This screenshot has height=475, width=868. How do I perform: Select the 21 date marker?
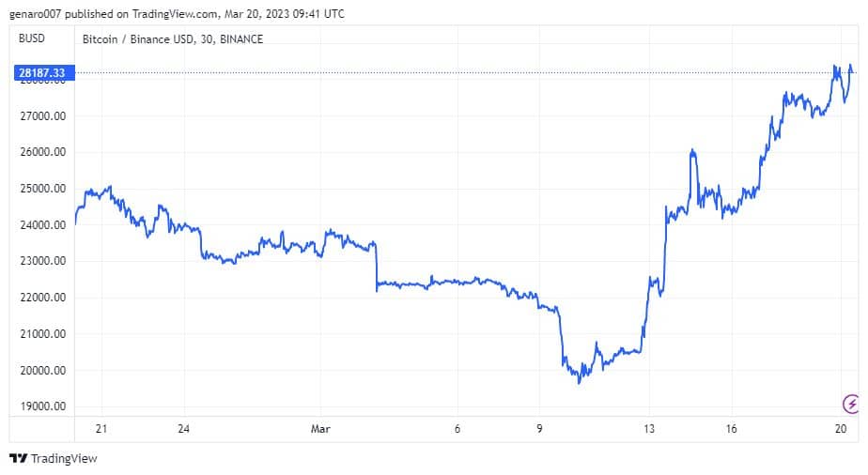[x=101, y=429]
